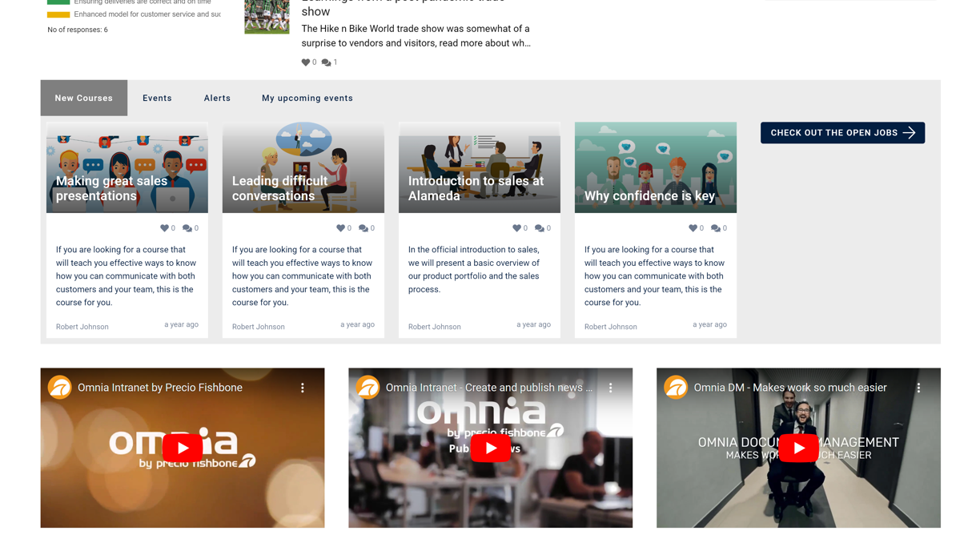
Task: Play the Create and publish news video
Action: point(490,448)
